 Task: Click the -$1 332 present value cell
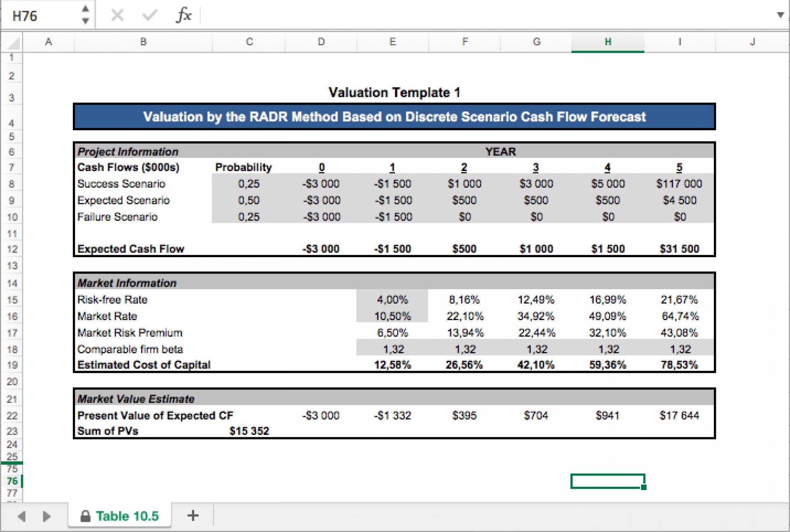click(x=393, y=416)
